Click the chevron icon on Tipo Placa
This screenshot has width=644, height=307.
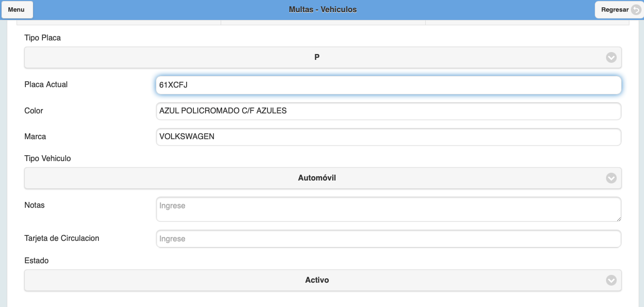point(611,57)
